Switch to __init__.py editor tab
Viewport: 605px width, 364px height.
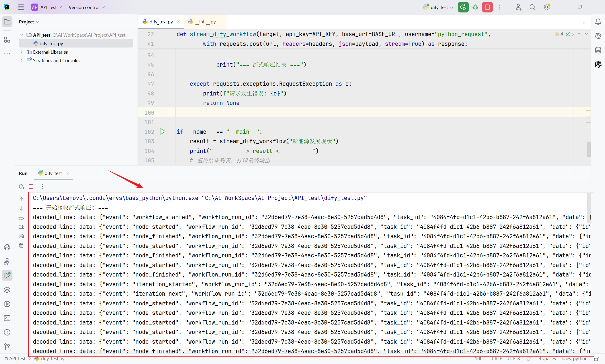(206, 22)
